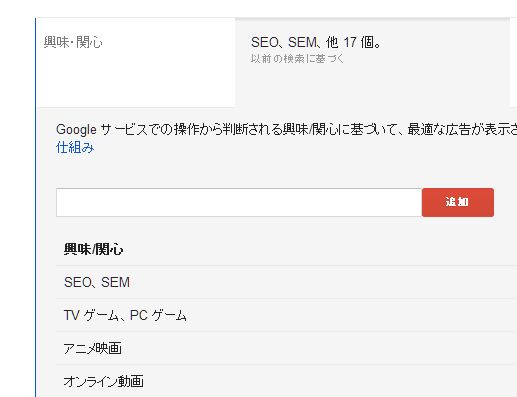
Task: Select the TV ゲーム、PC ゲーム row
Action: pyautogui.click(x=286, y=315)
